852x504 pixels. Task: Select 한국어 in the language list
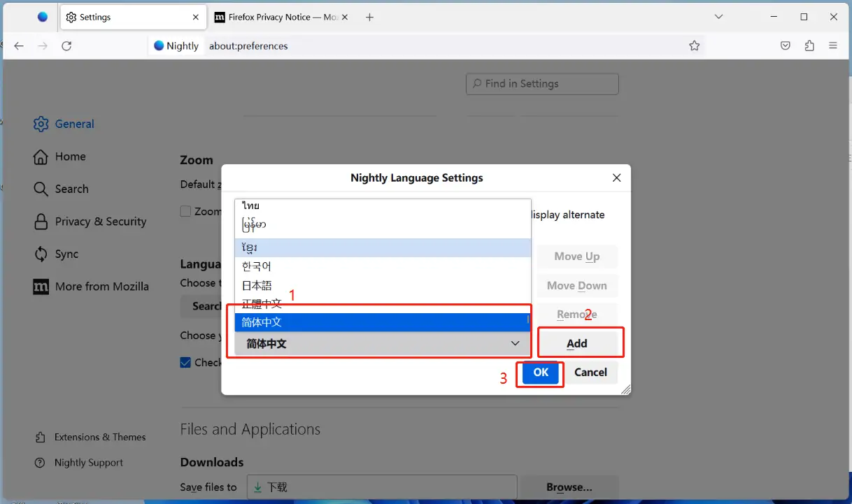(x=257, y=266)
